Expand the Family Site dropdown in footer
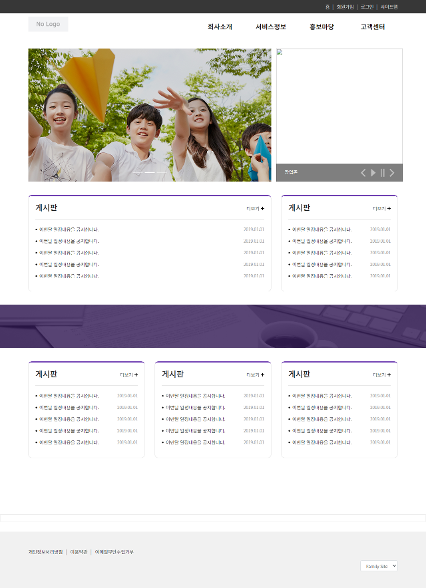Image resolution: width=426 pixels, height=588 pixels. pos(379,566)
